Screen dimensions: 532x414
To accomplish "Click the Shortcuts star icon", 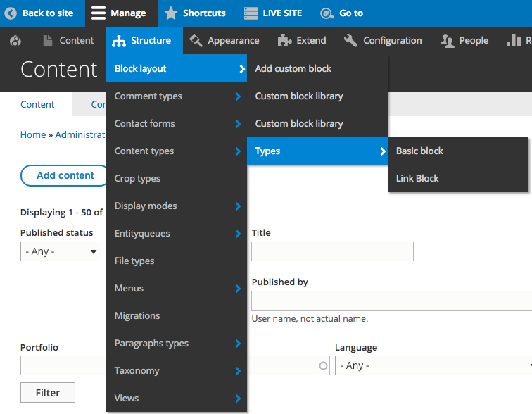I will (171, 13).
